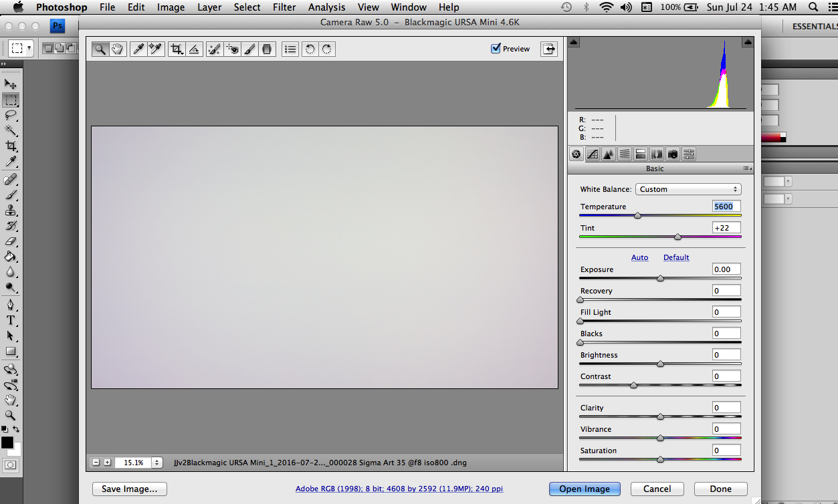Click the Saturation slider handle
838x504 pixels.
point(660,459)
